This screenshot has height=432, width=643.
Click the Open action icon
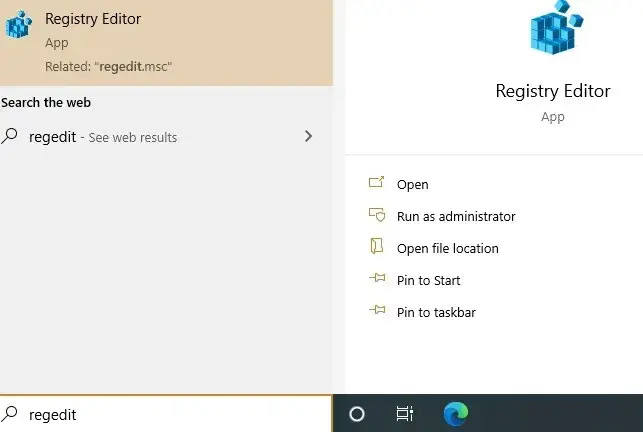click(x=377, y=184)
